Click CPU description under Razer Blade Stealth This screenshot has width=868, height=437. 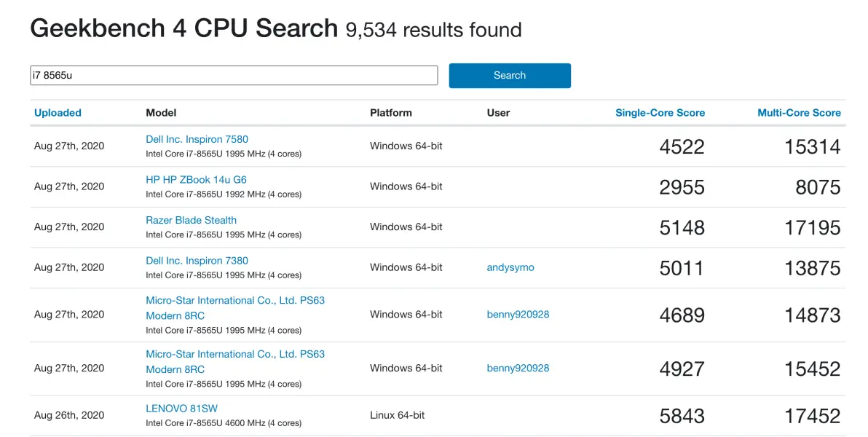tap(224, 235)
